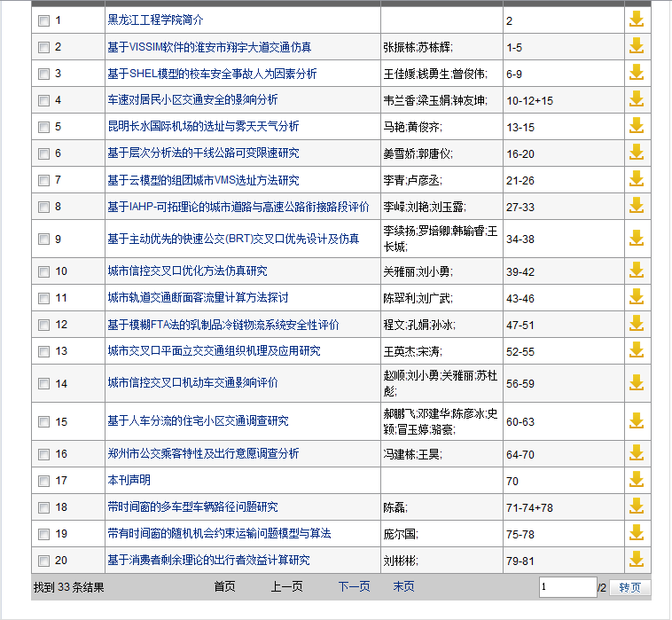The height and width of the screenshot is (620, 672).
Task: Click the download icon for row 12
Action: point(637,324)
